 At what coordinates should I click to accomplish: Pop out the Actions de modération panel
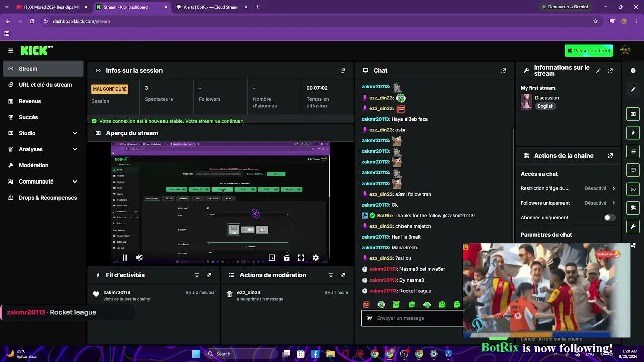coord(343,275)
